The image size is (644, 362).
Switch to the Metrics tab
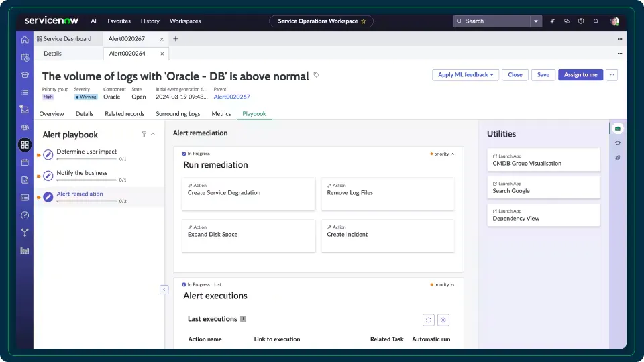pos(221,114)
